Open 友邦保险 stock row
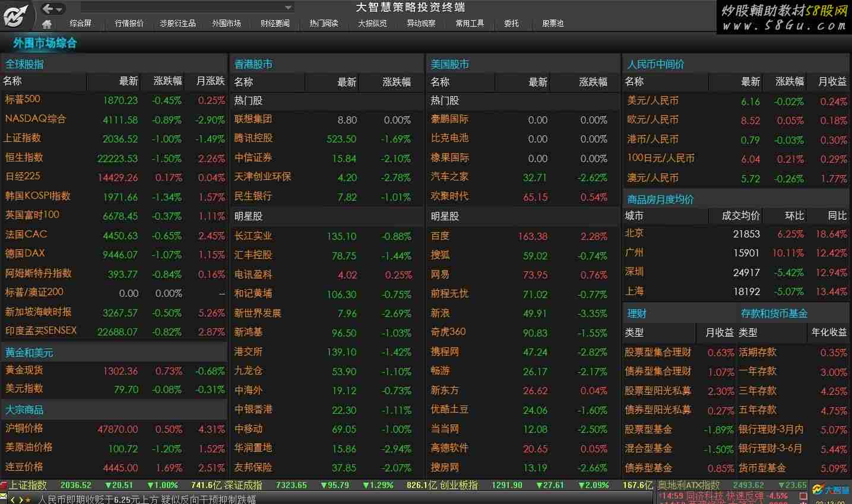The image size is (852, 504). [326, 468]
